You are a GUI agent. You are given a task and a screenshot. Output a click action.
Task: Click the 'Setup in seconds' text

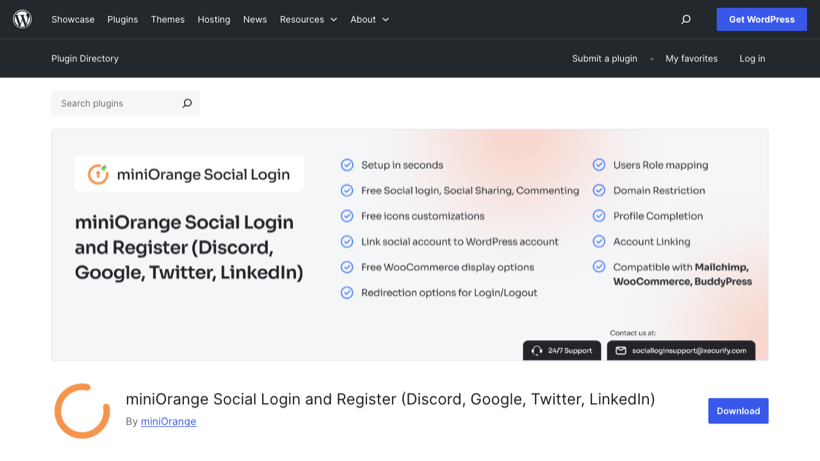click(402, 165)
